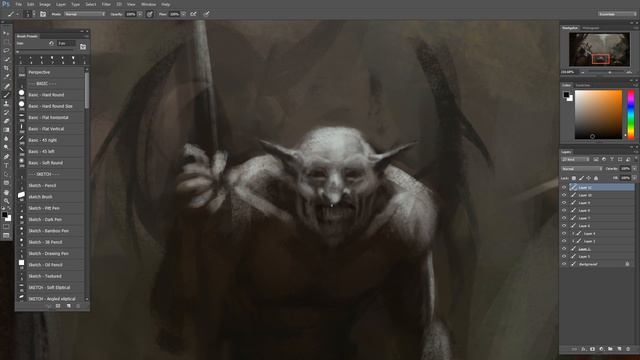Select the Clone Stamp tool

6,104
